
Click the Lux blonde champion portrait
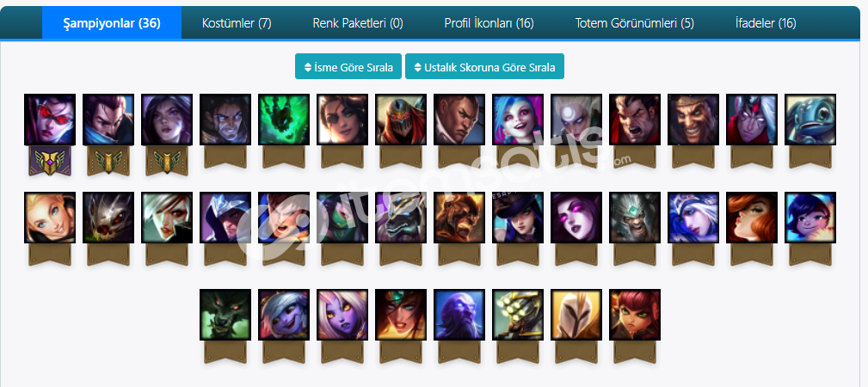50,218
